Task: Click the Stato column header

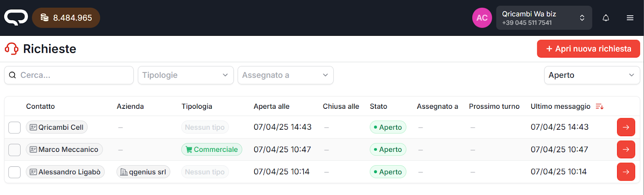Action: [x=378, y=106]
